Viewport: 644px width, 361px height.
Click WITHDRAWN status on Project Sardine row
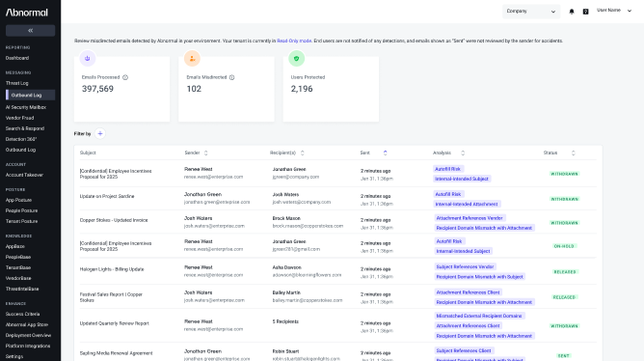tap(564, 199)
